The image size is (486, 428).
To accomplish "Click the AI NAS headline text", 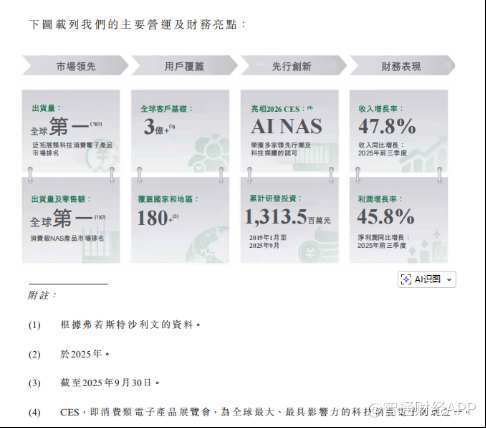I will coord(287,126).
